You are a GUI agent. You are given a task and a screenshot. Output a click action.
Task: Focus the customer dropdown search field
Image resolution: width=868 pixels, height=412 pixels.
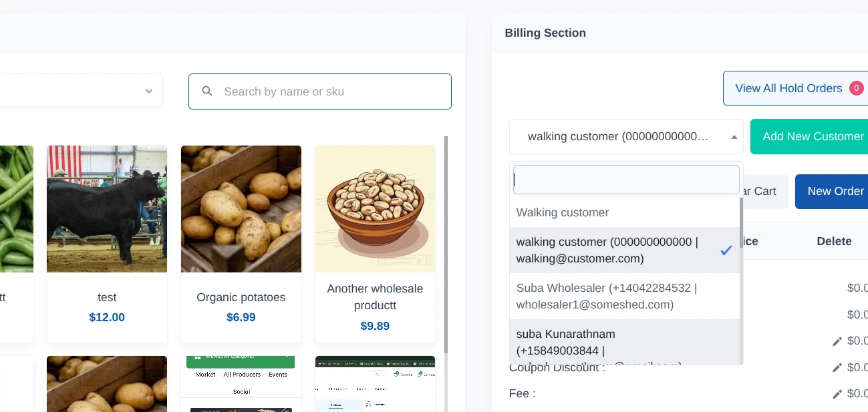click(x=626, y=180)
